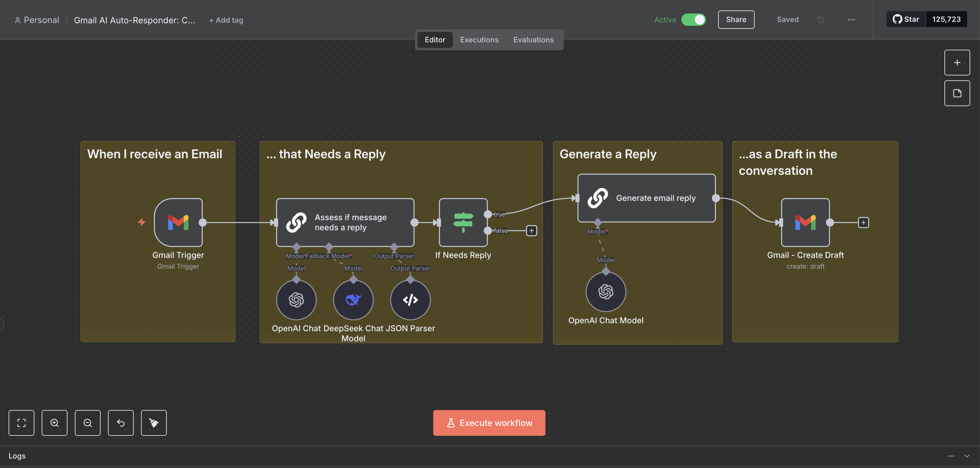Click the Gmail Trigger node icon
This screenshot has width=980, height=468.
[178, 222]
